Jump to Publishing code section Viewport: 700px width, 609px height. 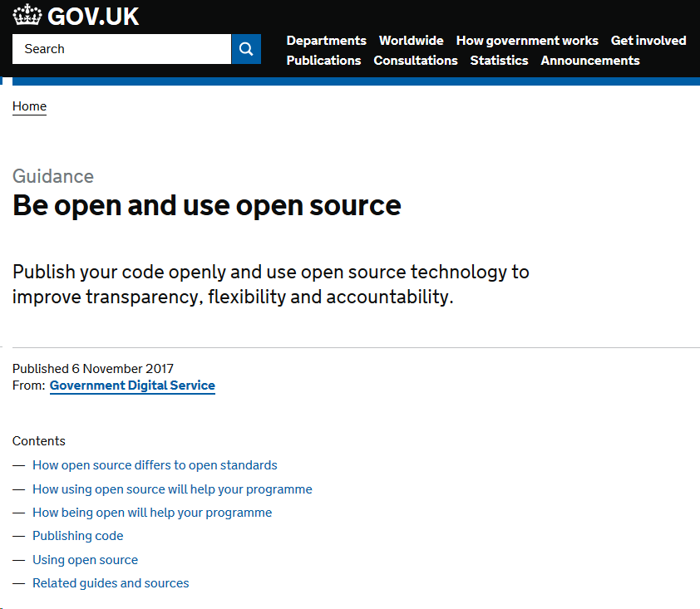(78, 535)
